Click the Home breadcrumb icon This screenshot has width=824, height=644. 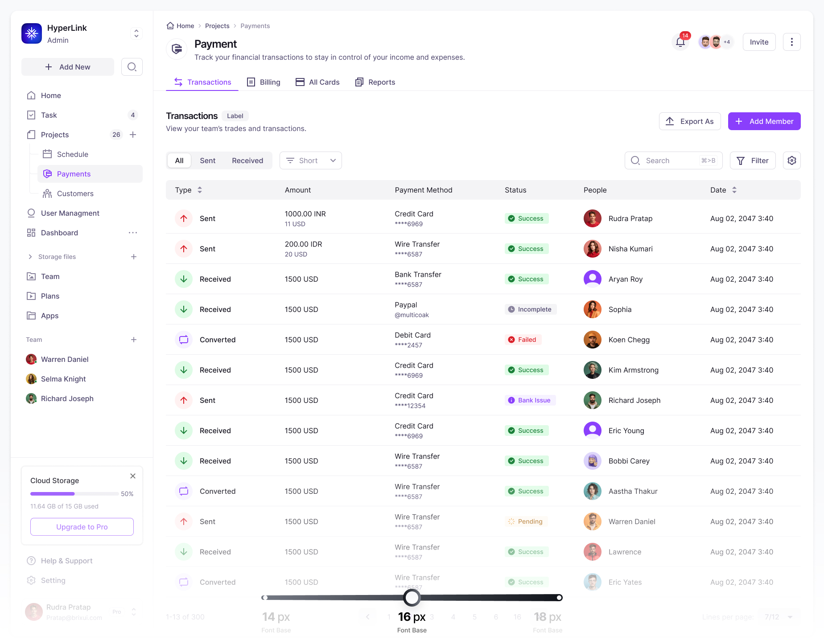[x=169, y=25]
